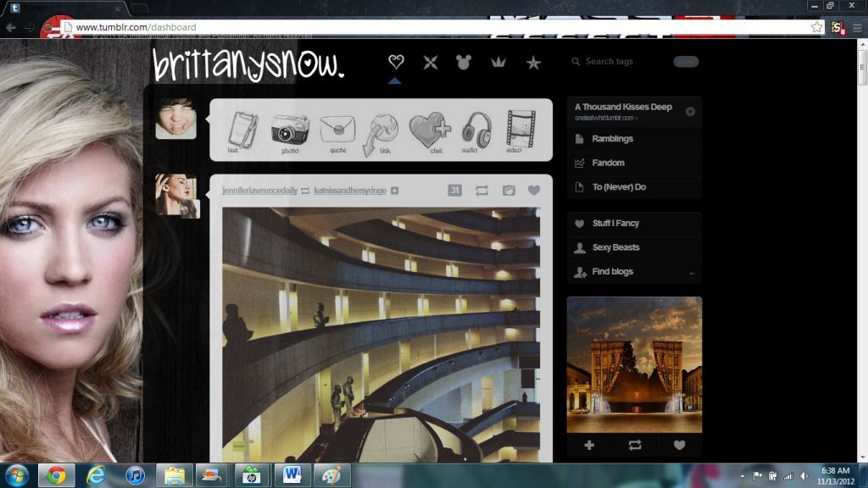Like the sidebar recommended image
The image size is (868, 488).
click(x=679, y=445)
